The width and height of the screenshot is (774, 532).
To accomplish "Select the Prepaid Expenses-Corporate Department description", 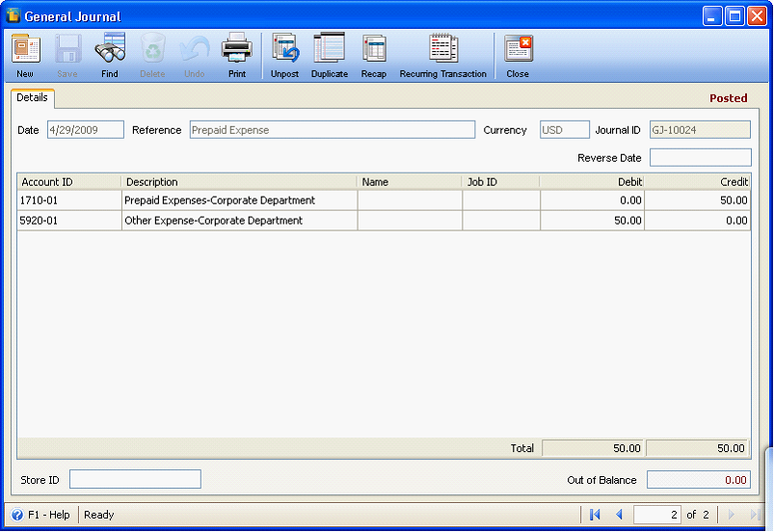I will 239,200.
